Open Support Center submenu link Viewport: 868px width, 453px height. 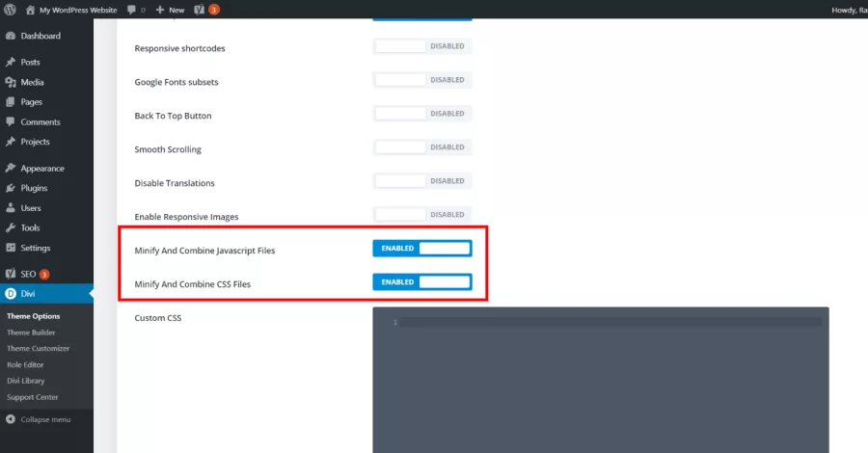click(x=32, y=397)
